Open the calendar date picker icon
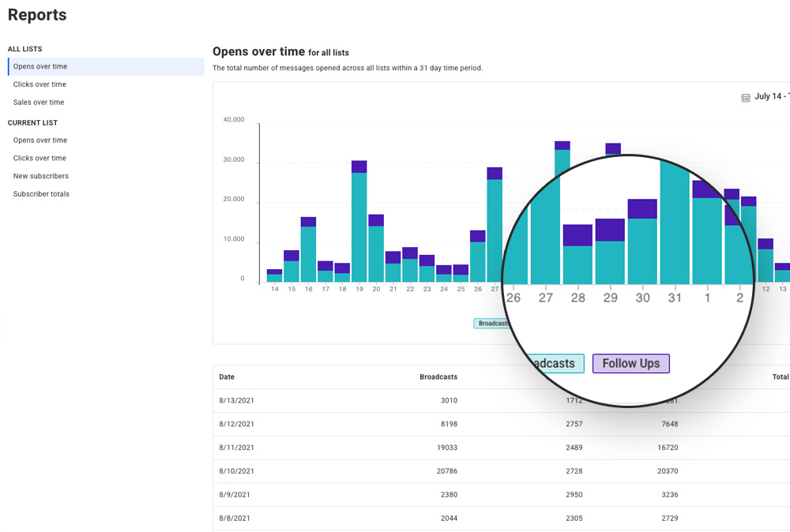This screenshot has height=532, width=790. pyautogui.click(x=746, y=96)
